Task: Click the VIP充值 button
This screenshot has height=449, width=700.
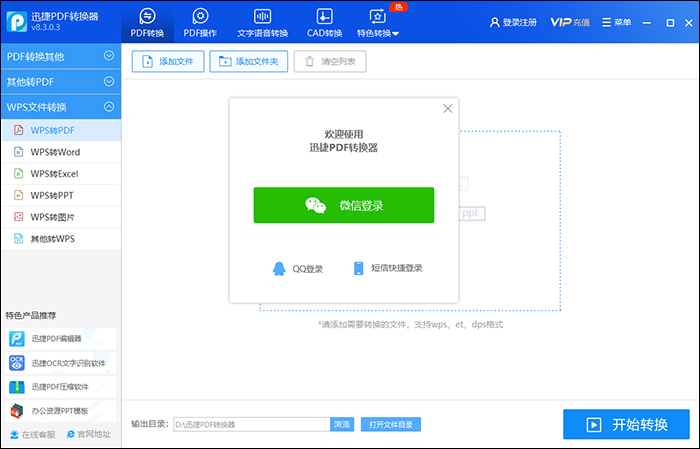Action: pyautogui.click(x=570, y=22)
